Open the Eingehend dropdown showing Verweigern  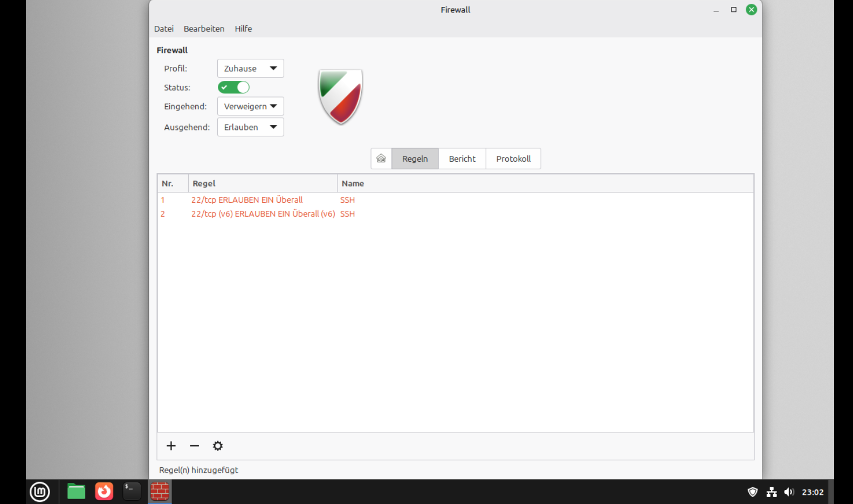[x=250, y=106]
